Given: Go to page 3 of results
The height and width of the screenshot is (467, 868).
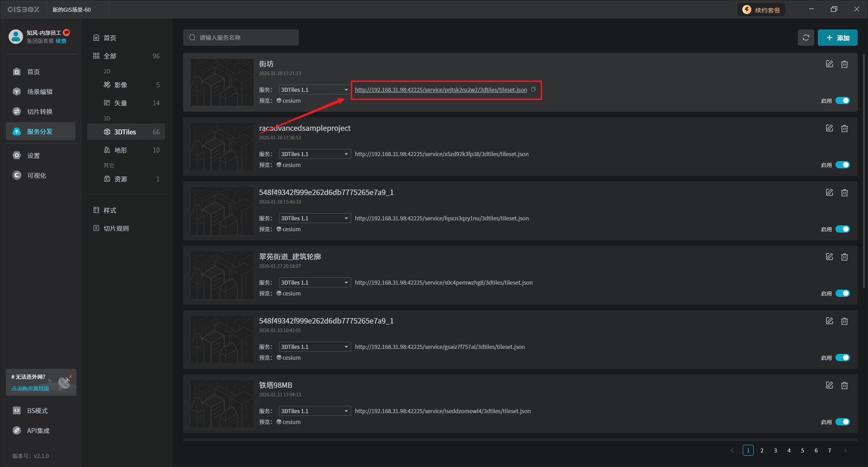Looking at the screenshot, I should 775,450.
